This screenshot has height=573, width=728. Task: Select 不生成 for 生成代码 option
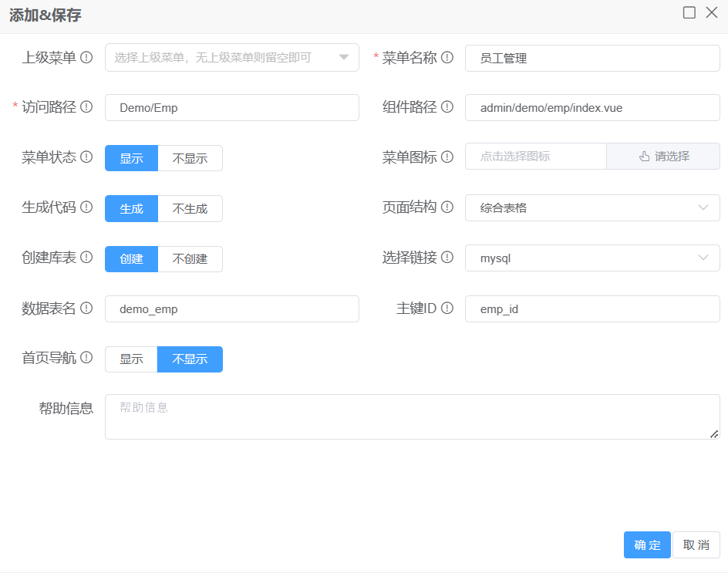tap(190, 208)
